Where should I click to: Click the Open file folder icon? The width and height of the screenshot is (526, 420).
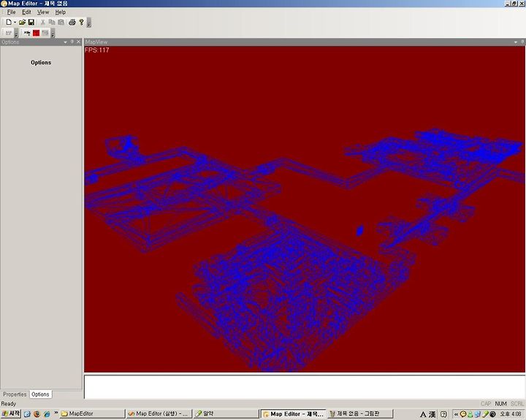coord(22,22)
